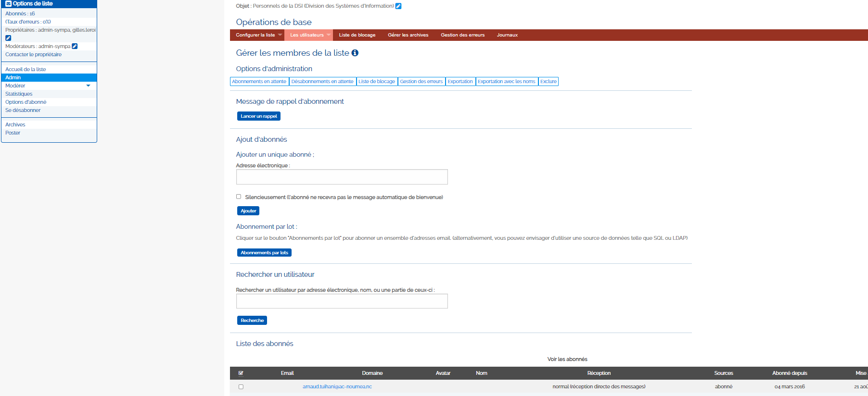The width and height of the screenshot is (868, 396).
Task: Open Exportation avec les noms option
Action: (x=506, y=82)
